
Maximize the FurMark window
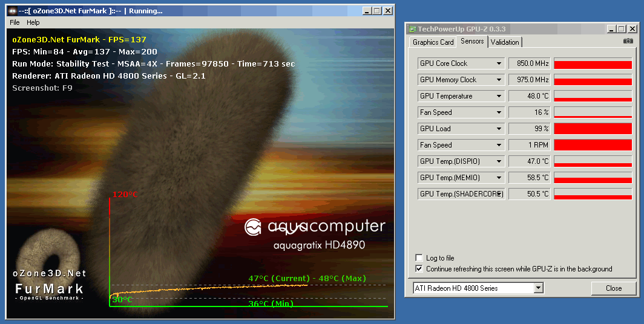click(x=377, y=11)
